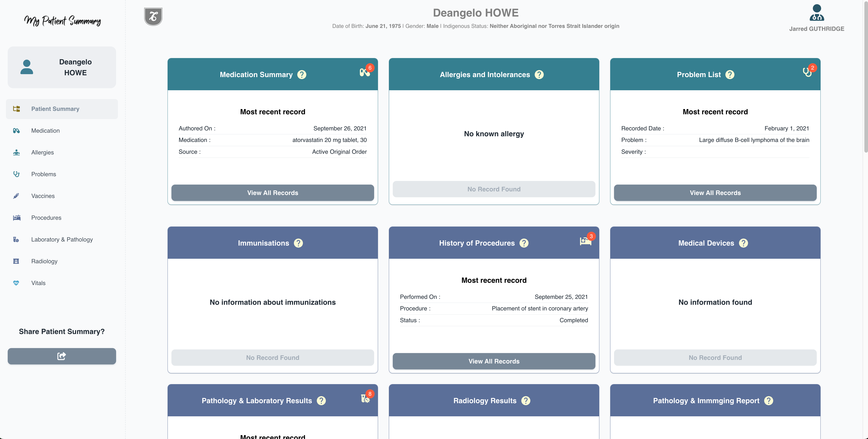Screen dimensions: 868x439
Task: Select Vaccines in the sidebar menu
Action: click(43, 196)
